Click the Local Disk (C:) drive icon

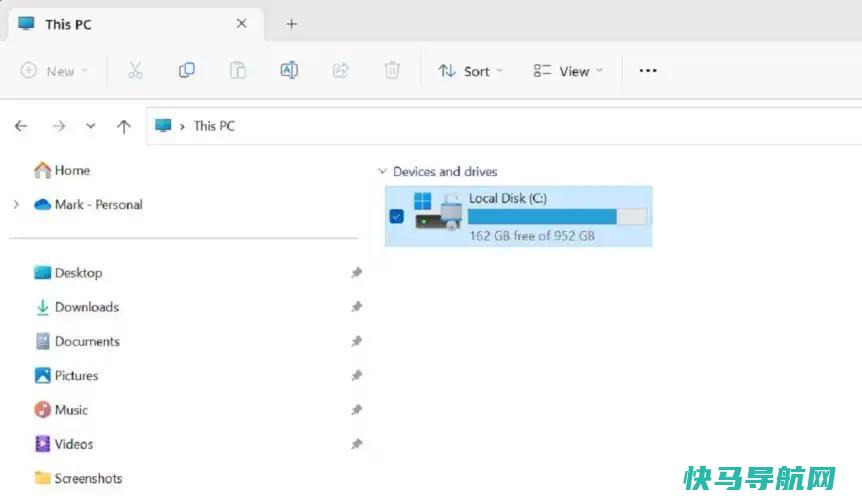[x=438, y=212]
